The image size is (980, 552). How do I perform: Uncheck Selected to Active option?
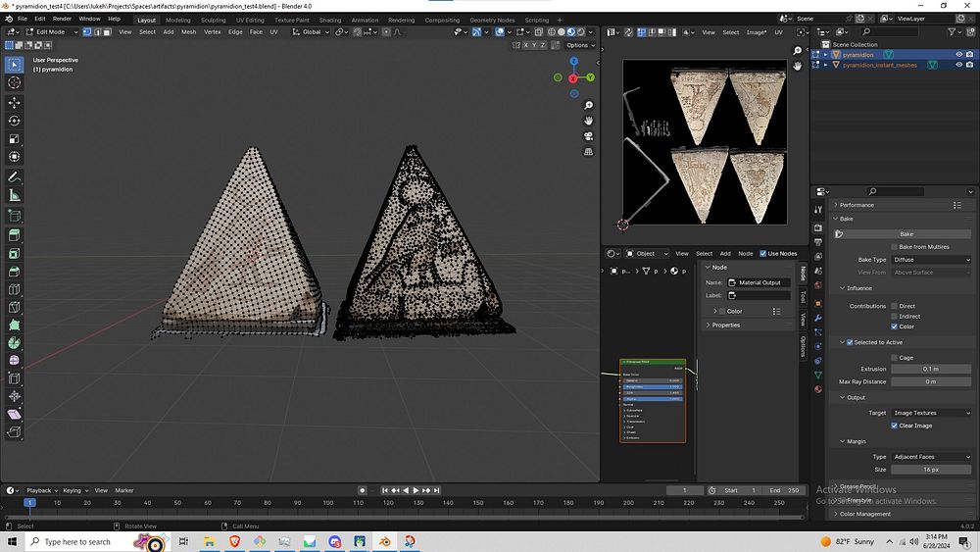tap(849, 342)
